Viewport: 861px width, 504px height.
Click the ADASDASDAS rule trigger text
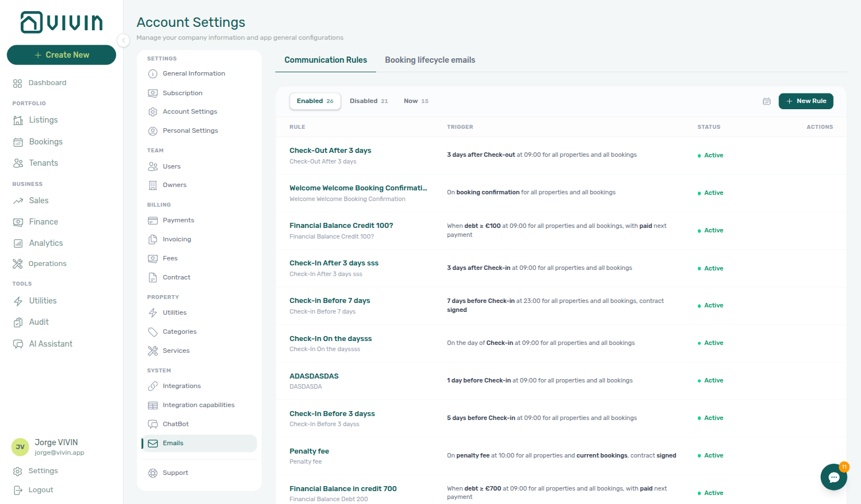pos(540,380)
